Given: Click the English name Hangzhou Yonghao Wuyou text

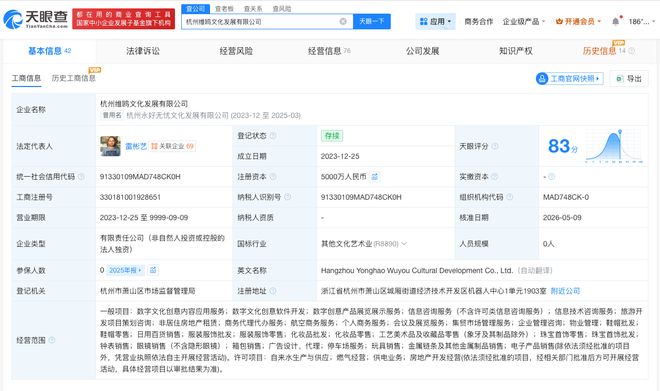Looking at the screenshot, I should [x=417, y=270].
